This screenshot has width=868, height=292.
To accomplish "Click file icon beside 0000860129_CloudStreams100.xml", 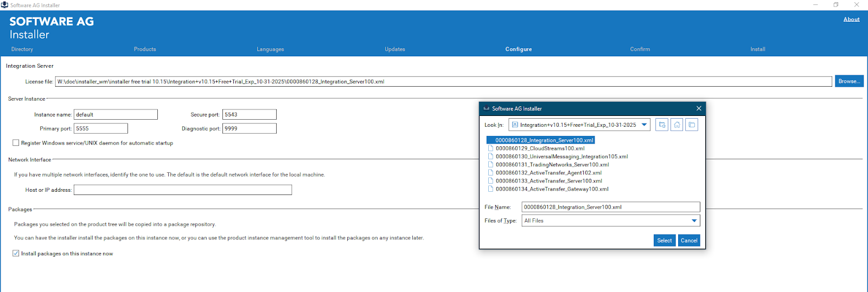I will coord(490,148).
